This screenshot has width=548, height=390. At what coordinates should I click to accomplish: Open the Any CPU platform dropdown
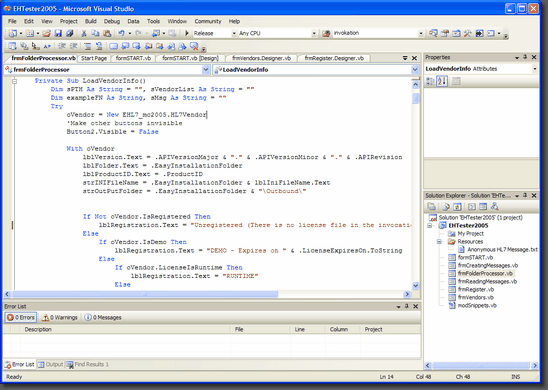click(314, 33)
